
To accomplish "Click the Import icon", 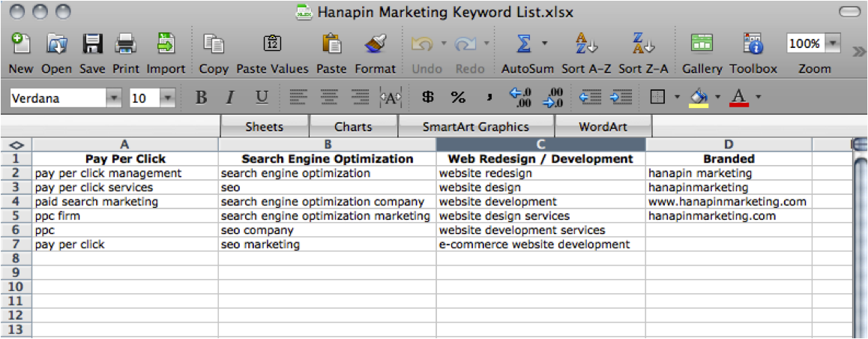I will tap(165, 44).
